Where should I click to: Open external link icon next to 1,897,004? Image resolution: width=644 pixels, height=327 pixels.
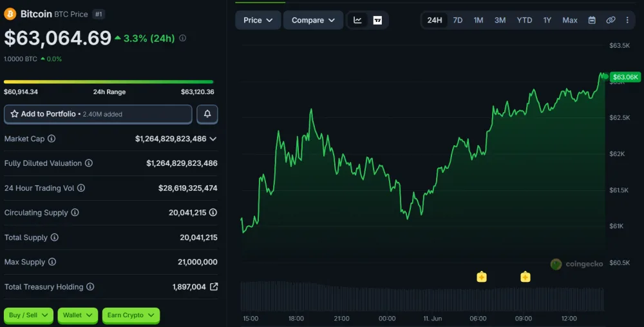point(214,287)
